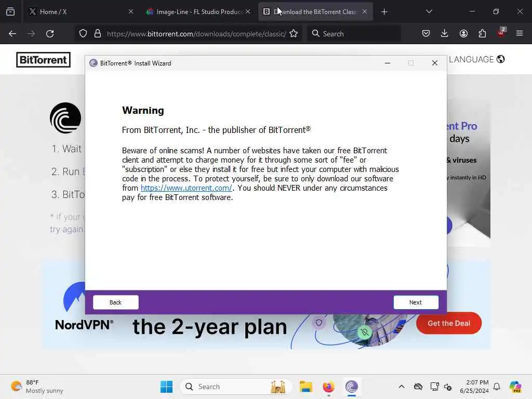Click the bittorrent.com URL address field
Image resolution: width=532 pixels, height=399 pixels.
click(x=196, y=34)
